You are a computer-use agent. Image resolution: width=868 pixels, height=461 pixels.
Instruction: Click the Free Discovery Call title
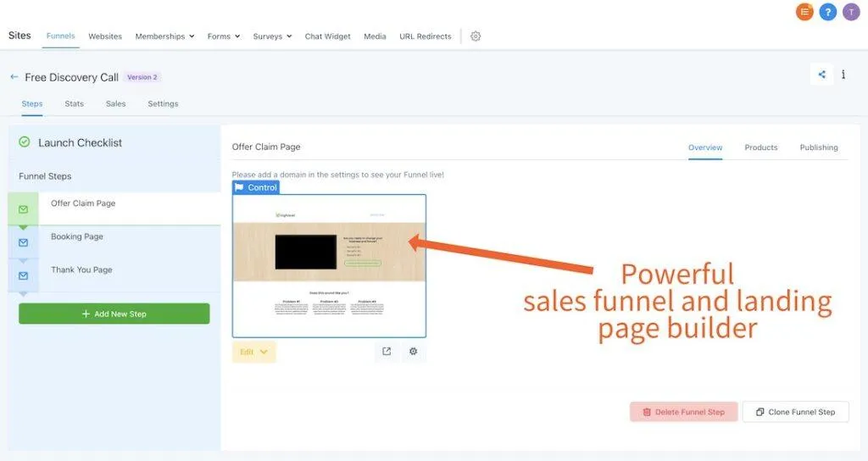click(x=71, y=77)
